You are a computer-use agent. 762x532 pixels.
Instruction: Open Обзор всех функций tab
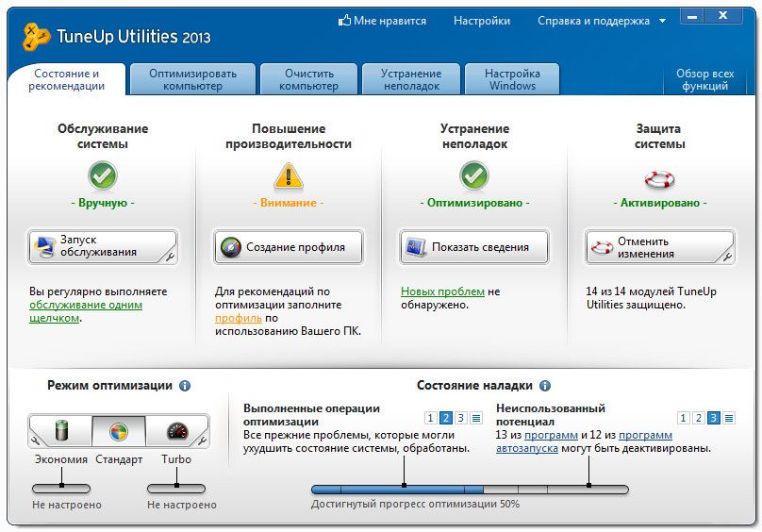click(x=704, y=79)
